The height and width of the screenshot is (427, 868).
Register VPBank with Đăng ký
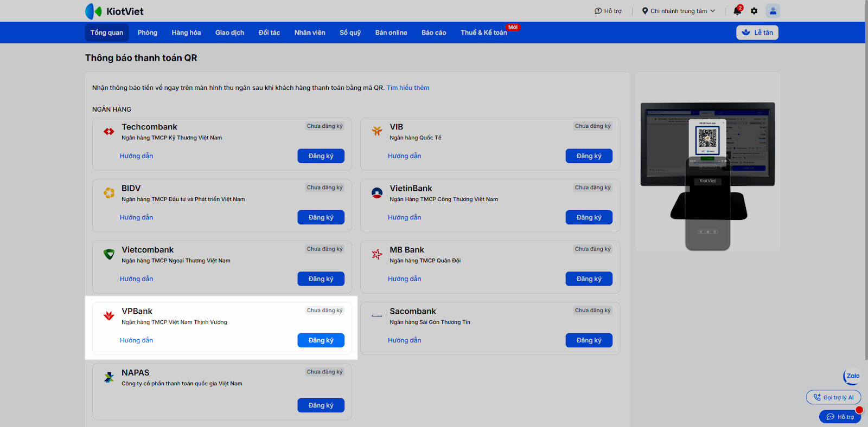pyautogui.click(x=321, y=340)
